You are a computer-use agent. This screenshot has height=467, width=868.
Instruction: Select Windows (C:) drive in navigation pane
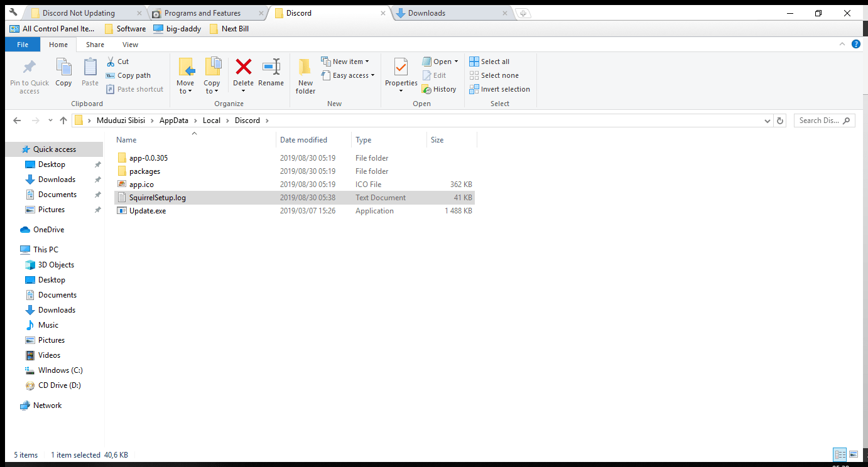[60, 370]
